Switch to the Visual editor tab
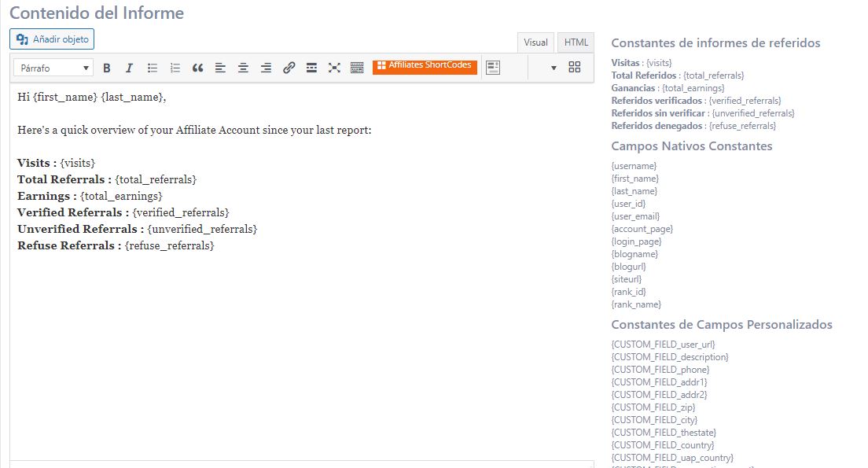868x468 pixels. (535, 42)
